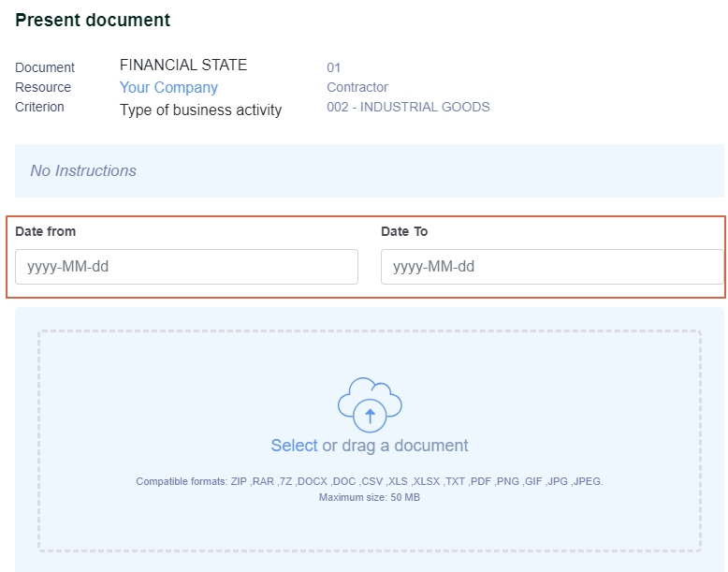The image size is (728, 572).
Task: Click the Date from label
Action: (x=46, y=231)
